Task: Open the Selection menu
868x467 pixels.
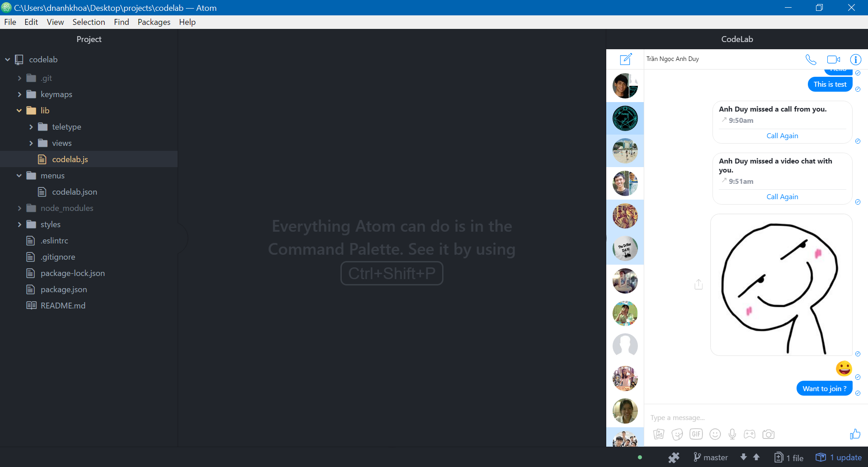Action: pos(89,22)
